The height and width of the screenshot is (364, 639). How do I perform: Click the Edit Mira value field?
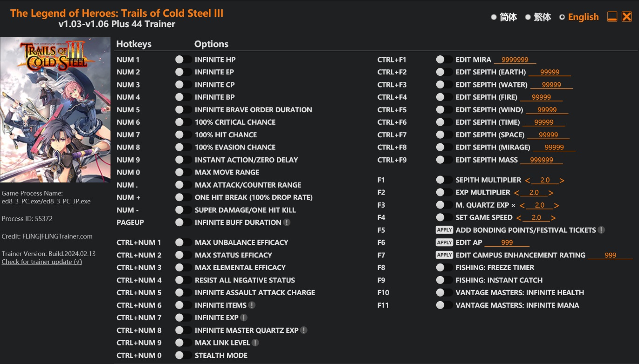tap(515, 60)
